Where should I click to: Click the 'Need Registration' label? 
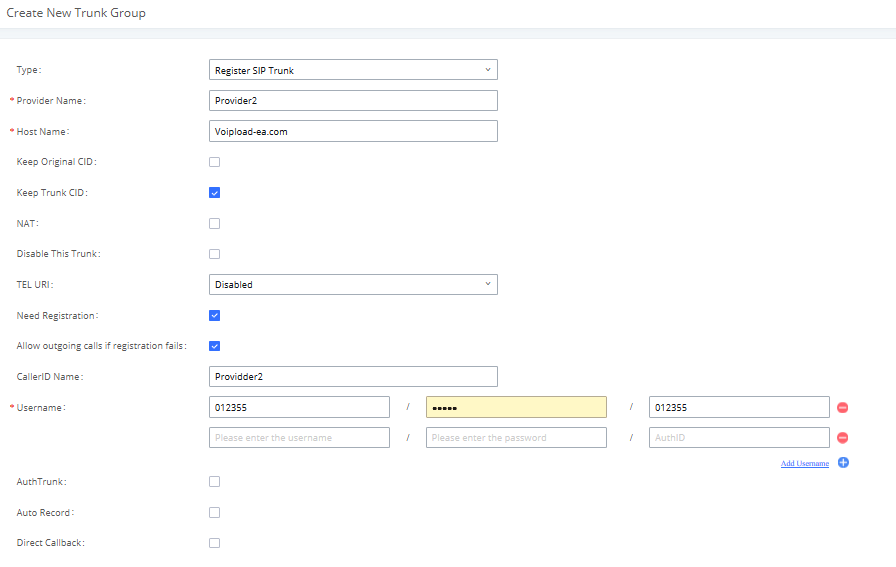click(x=57, y=316)
